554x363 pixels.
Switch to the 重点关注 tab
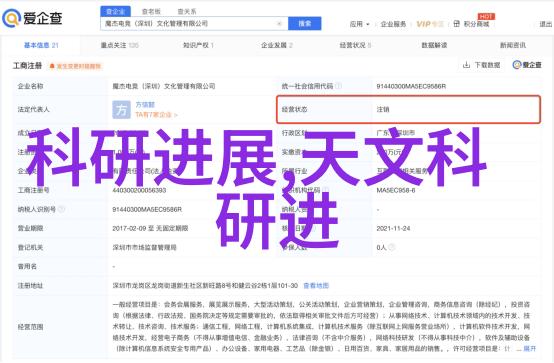coord(119,45)
